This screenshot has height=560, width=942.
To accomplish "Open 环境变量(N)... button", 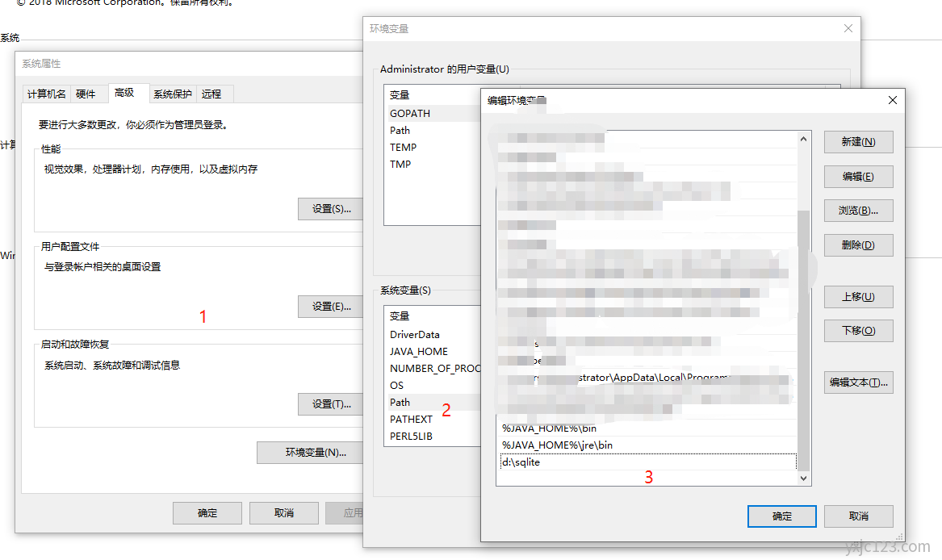I will click(310, 453).
